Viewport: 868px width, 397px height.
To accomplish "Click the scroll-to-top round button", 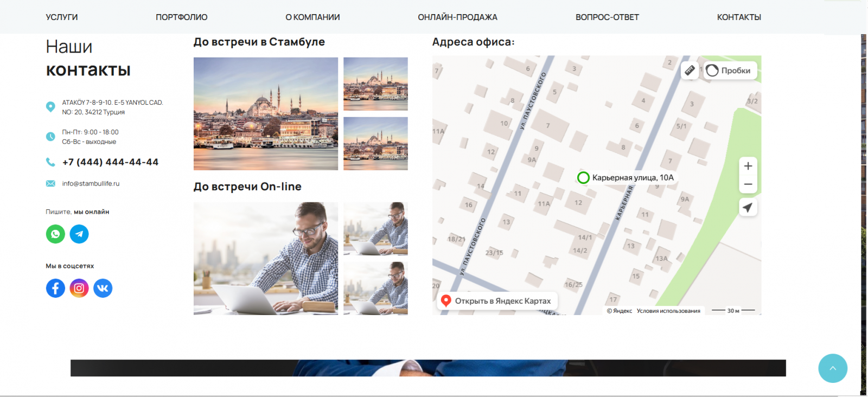I will (832, 368).
